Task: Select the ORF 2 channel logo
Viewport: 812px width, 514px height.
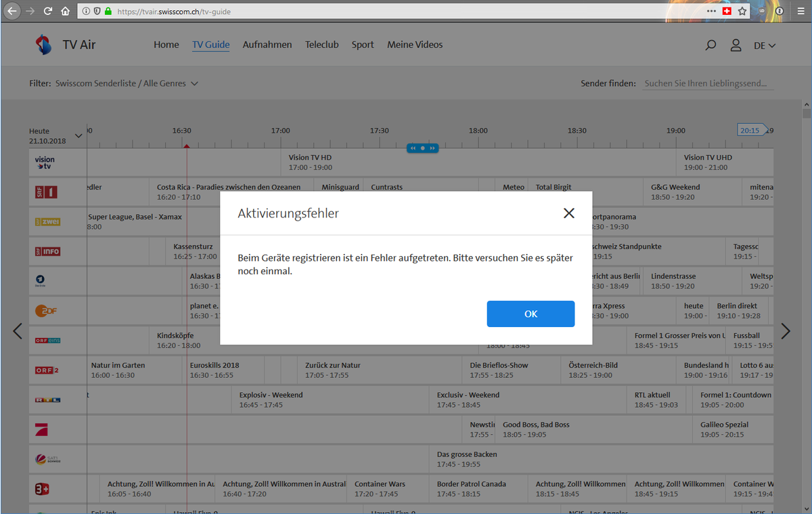Action: pyautogui.click(x=47, y=370)
